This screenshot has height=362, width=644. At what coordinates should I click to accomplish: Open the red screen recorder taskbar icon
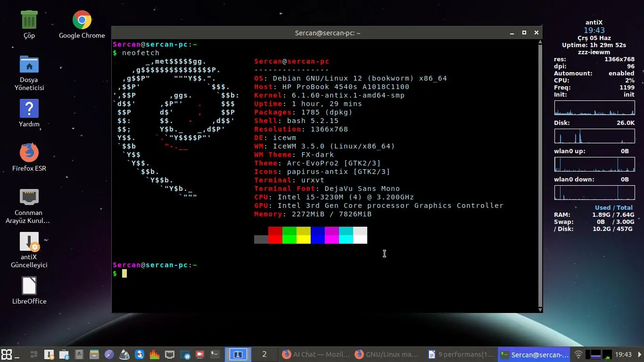coord(200,354)
